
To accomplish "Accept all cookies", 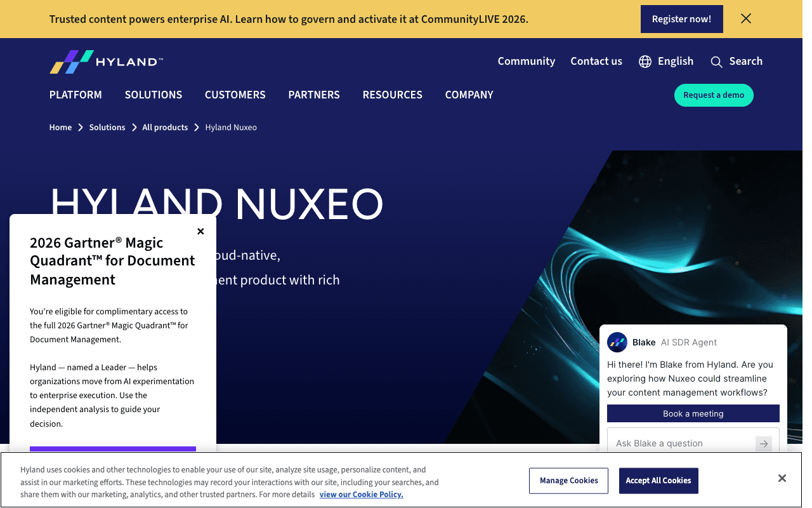I will (x=658, y=481).
